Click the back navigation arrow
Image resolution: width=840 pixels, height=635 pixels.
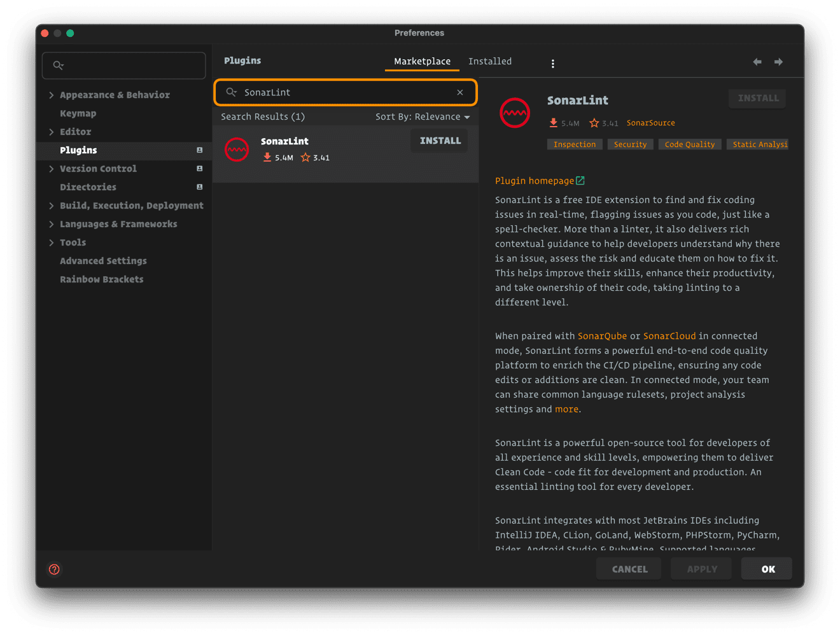point(757,62)
